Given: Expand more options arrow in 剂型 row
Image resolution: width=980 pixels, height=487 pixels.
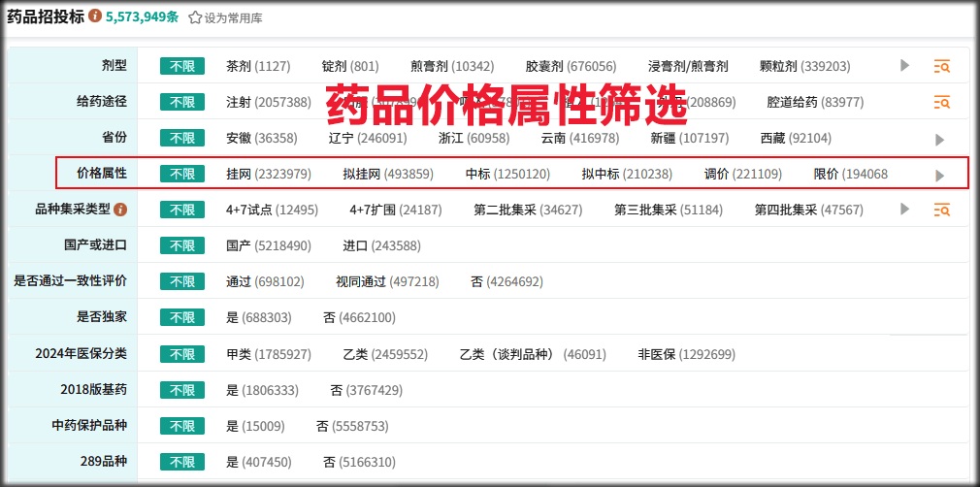Looking at the screenshot, I should (904, 65).
